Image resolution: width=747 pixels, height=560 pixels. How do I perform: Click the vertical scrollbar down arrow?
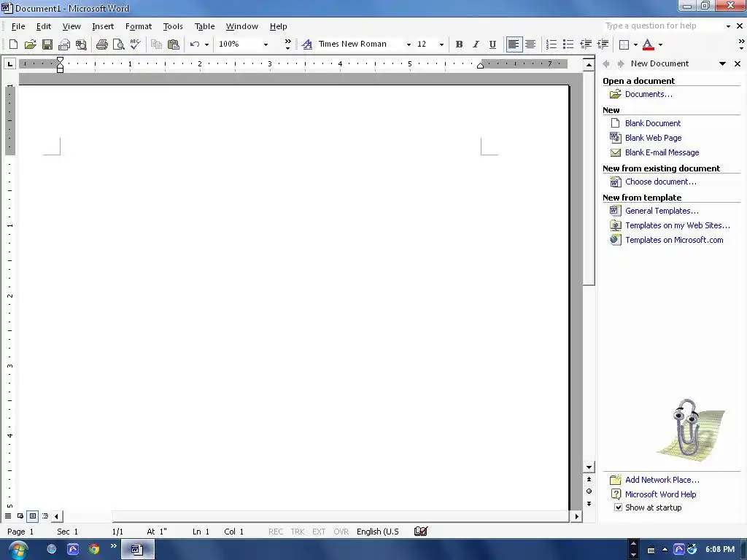[x=589, y=467]
